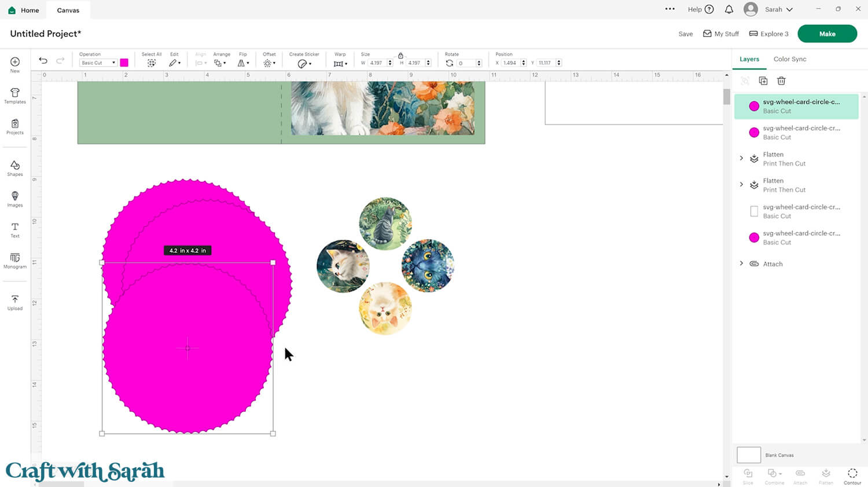
Task: Open the Create Sticker dropdown
Action: point(304,64)
